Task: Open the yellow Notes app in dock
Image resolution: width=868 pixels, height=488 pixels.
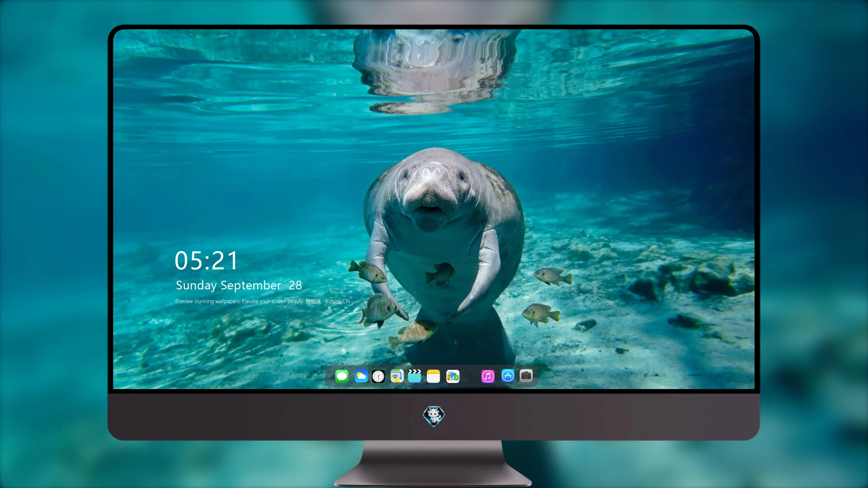Action: tap(433, 376)
